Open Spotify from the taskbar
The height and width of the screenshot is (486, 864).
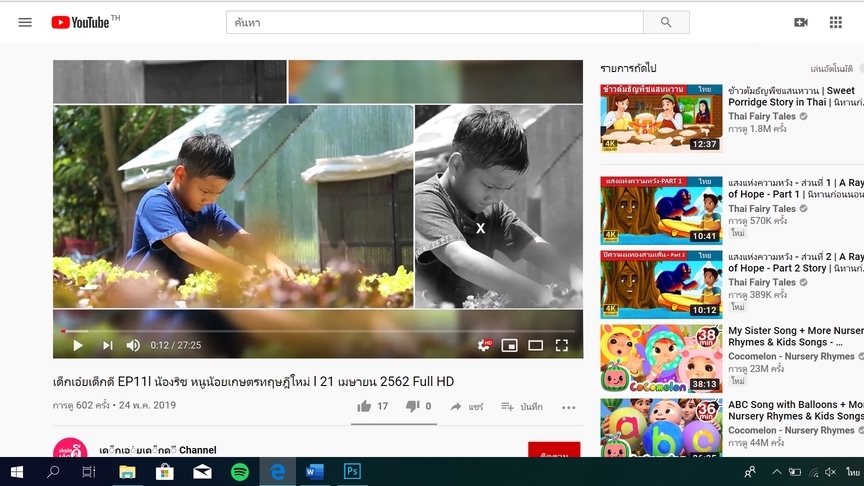point(240,472)
